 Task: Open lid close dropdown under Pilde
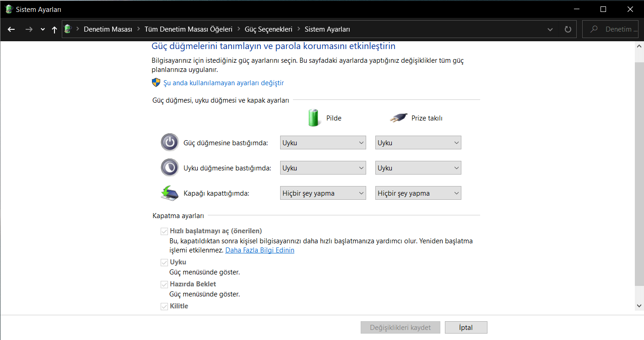point(323,193)
